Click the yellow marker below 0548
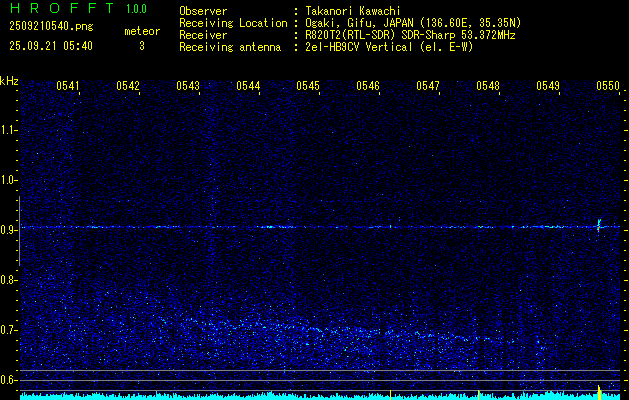This screenshot has height=400, width=629. (479, 395)
